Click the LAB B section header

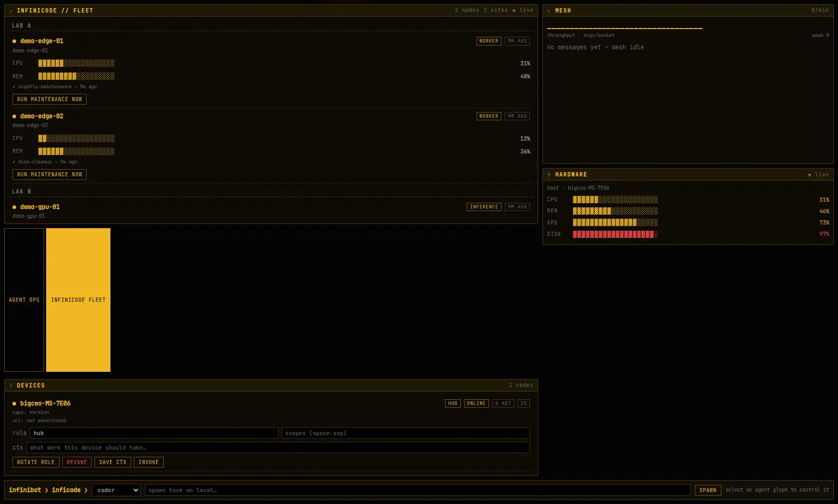pos(22,191)
